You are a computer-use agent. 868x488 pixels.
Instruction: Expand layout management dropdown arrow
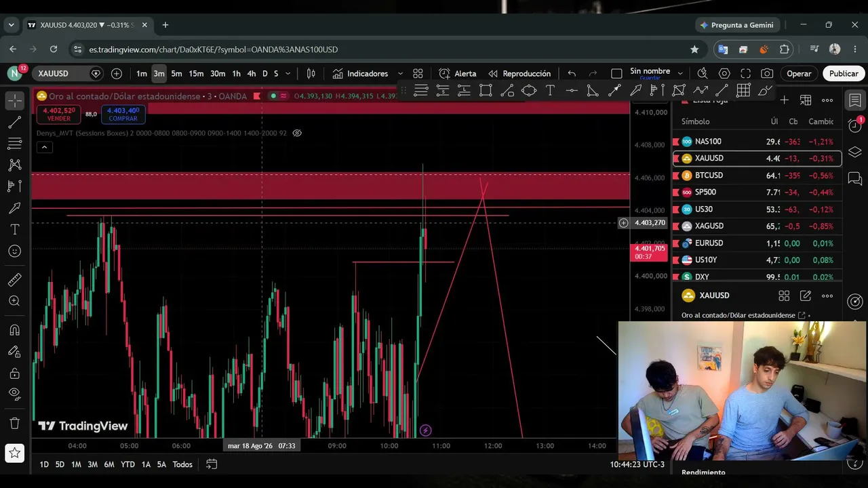pyautogui.click(x=679, y=73)
